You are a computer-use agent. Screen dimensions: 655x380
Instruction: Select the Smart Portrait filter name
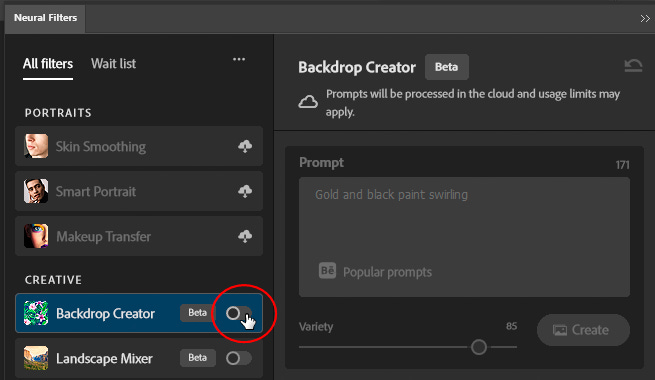(96, 192)
